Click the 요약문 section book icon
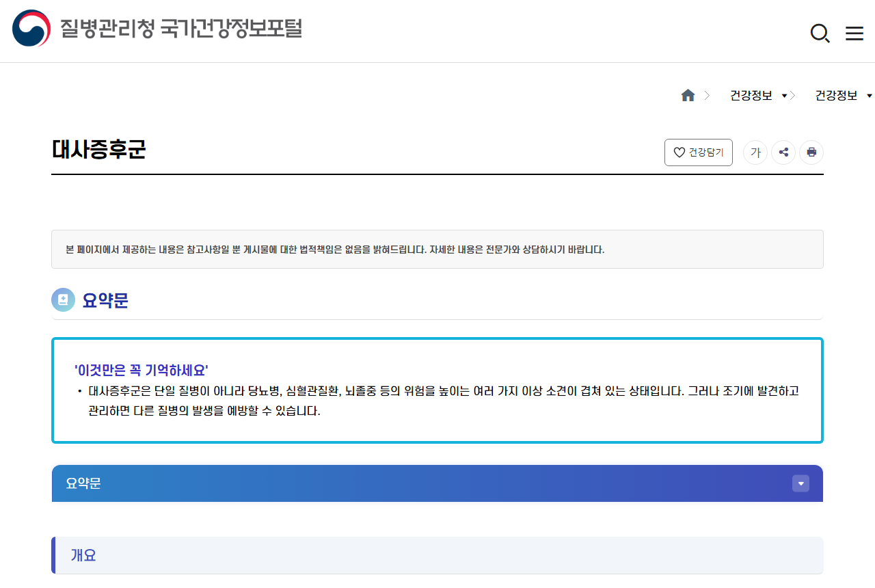Image resolution: width=875 pixels, height=588 pixels. [63, 299]
